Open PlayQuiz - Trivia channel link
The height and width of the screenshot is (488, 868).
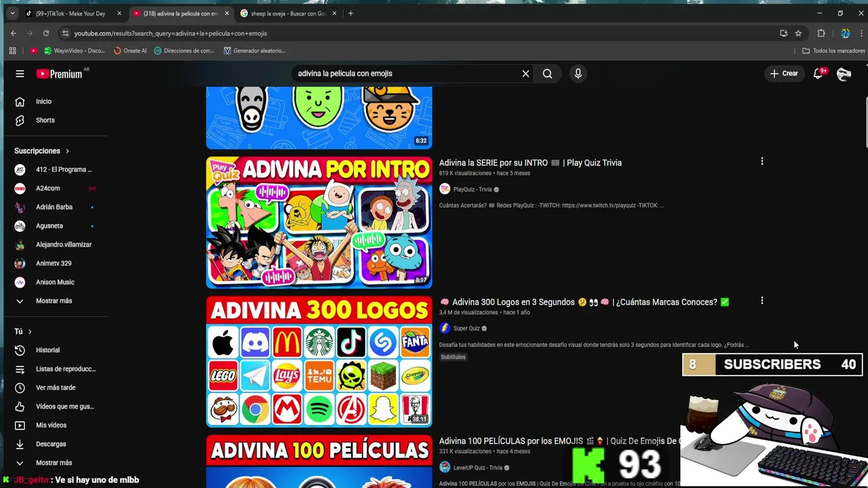[473, 190]
